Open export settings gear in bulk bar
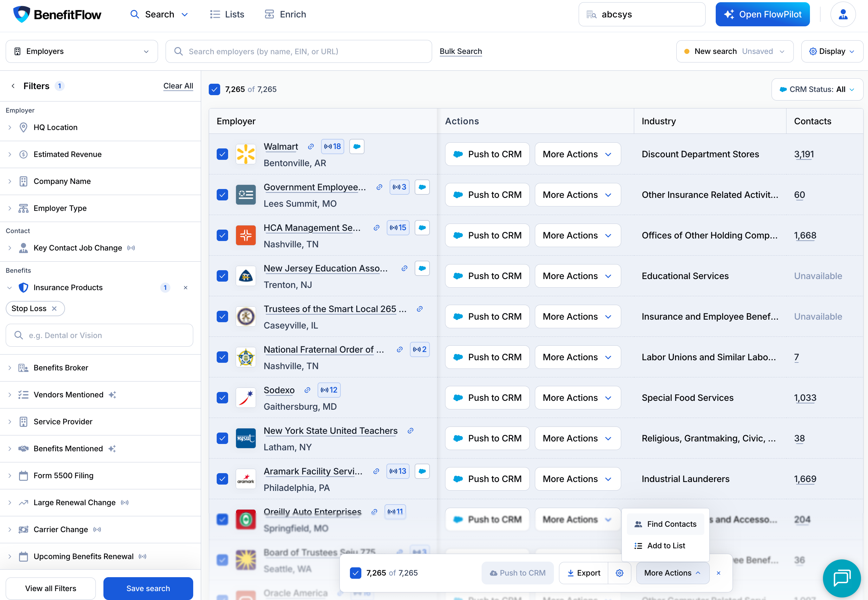This screenshot has height=600, width=868. coord(619,572)
